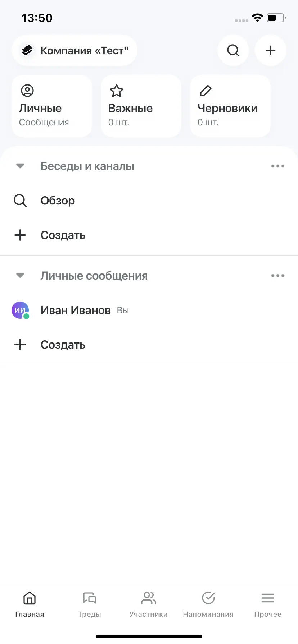Open options menu for Беседы и каналы
Screen dimensions: 298x644
pos(277,166)
